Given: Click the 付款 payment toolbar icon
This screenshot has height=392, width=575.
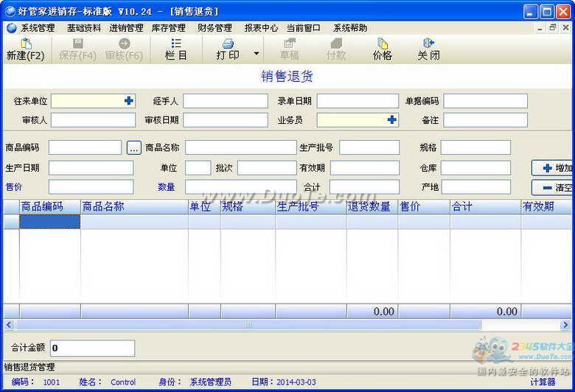Looking at the screenshot, I should click(x=336, y=43).
